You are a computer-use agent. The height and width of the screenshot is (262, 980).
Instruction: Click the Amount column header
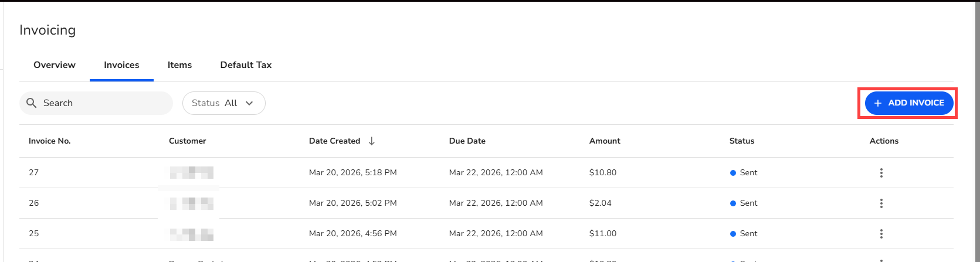tap(605, 141)
